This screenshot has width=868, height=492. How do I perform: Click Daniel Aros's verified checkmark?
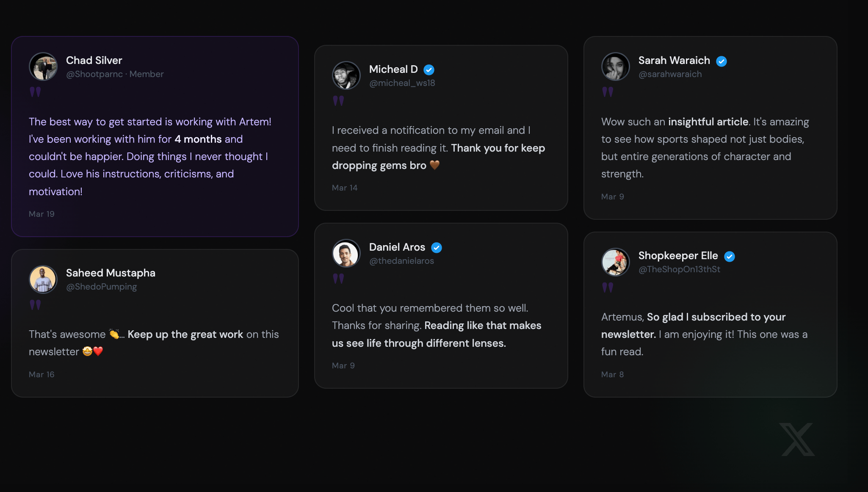click(x=437, y=248)
